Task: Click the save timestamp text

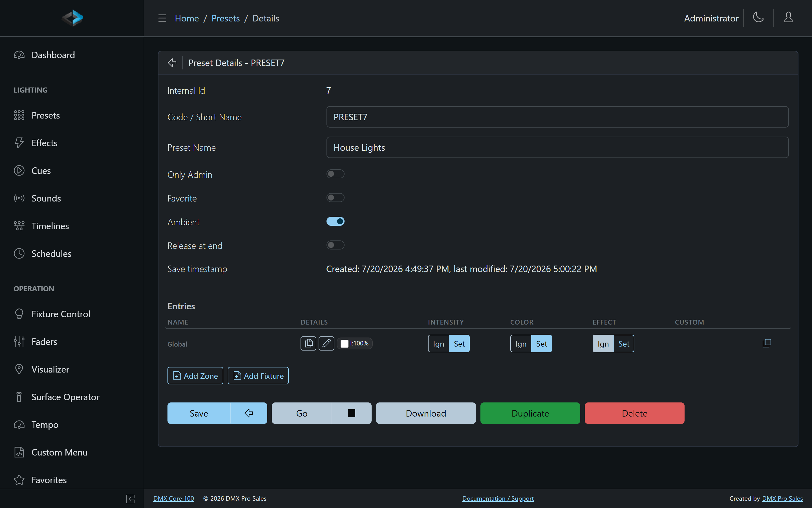Action: tap(461, 269)
